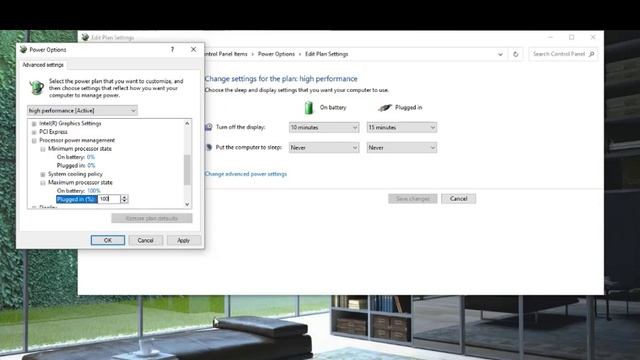Click the settings tree scrollbar thumb
The image size is (640, 360).
(187, 170)
